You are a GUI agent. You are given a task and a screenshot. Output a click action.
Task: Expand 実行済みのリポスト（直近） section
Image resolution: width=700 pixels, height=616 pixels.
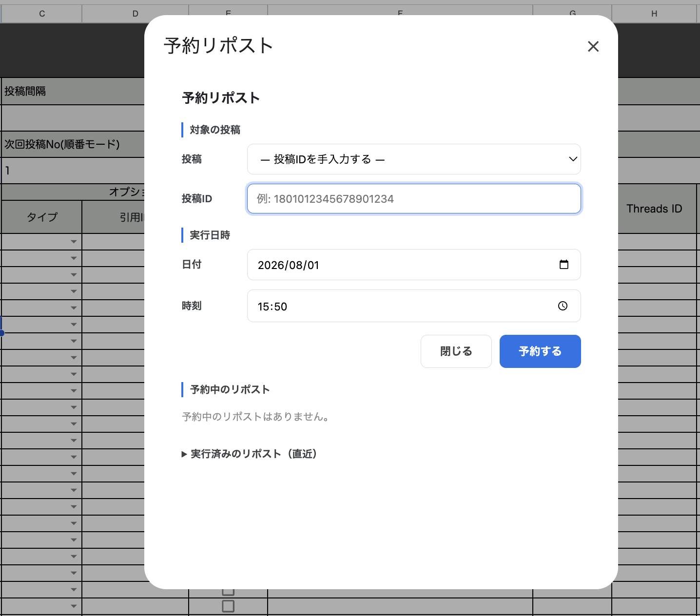pos(250,454)
